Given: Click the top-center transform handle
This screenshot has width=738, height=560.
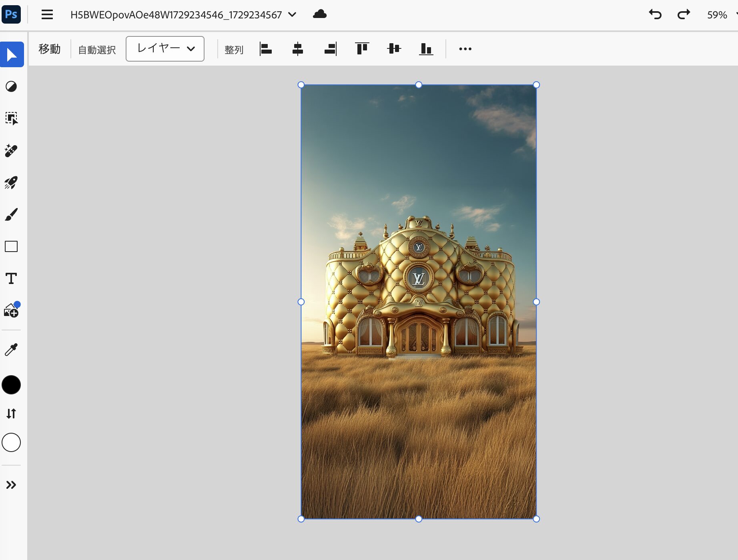Looking at the screenshot, I should (x=419, y=85).
